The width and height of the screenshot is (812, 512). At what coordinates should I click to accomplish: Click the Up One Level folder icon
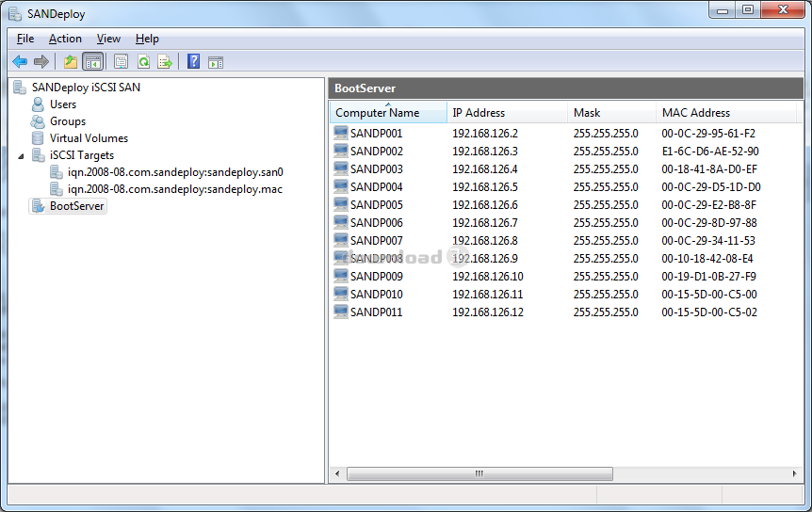[71, 62]
